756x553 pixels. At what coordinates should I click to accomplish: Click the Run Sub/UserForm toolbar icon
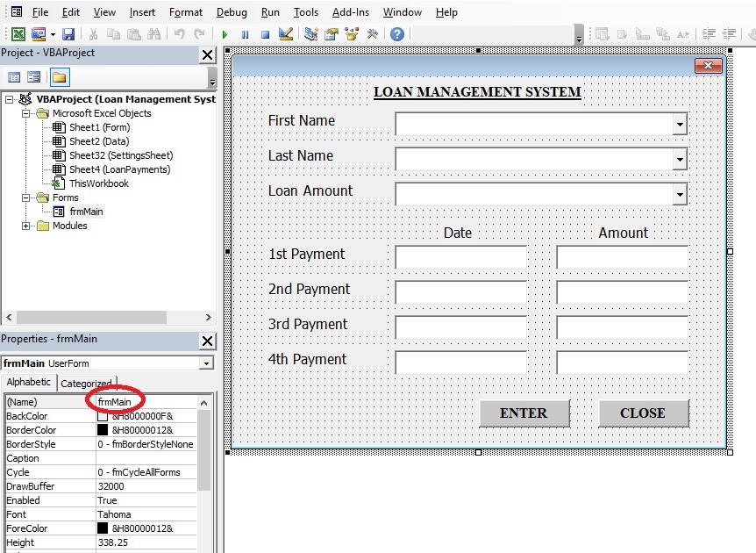[226, 34]
